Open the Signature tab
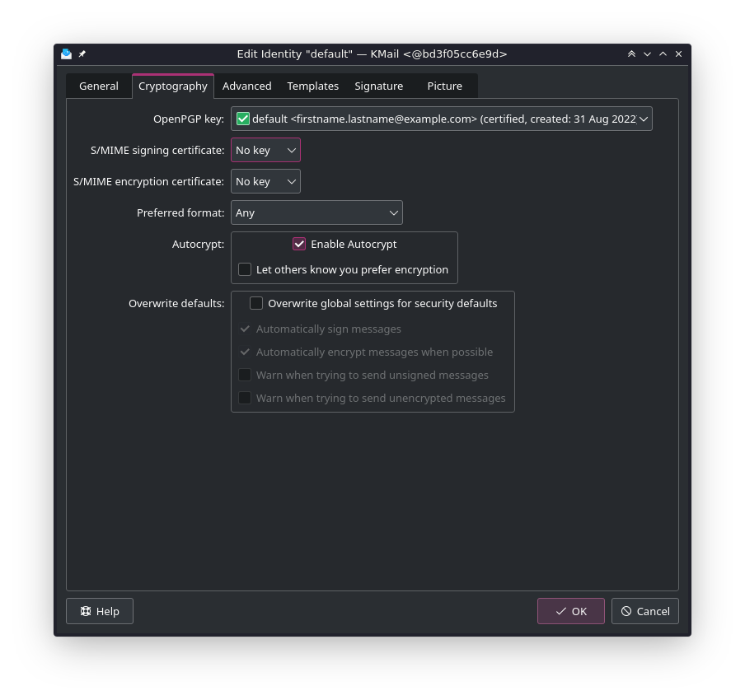 378,86
